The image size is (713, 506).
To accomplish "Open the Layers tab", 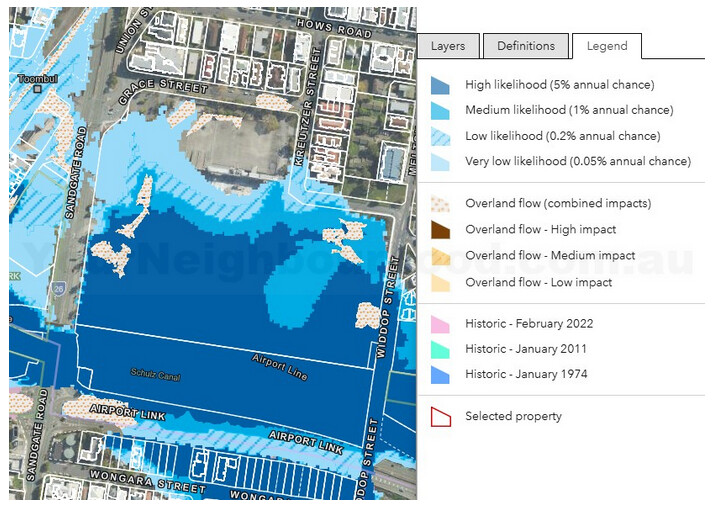I will point(448,46).
